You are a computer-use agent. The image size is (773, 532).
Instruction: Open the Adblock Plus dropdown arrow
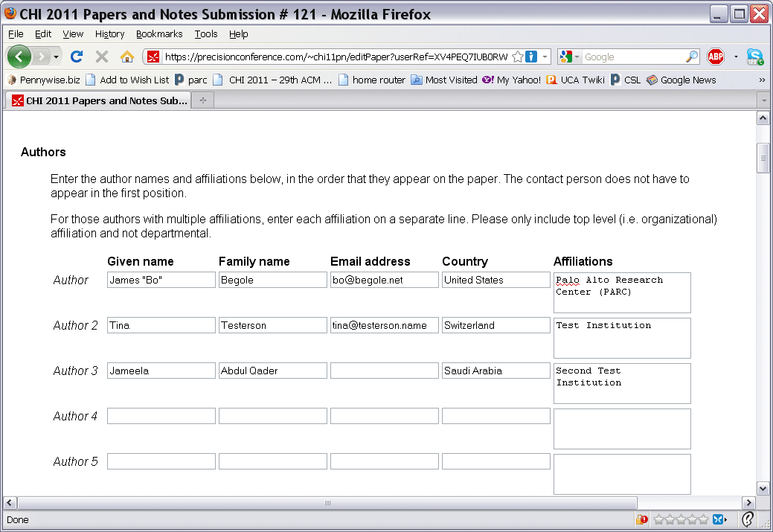pos(736,57)
